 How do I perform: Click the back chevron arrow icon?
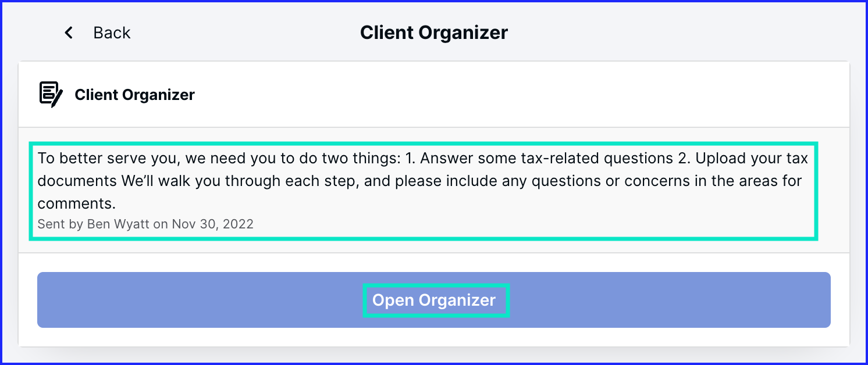tap(69, 33)
